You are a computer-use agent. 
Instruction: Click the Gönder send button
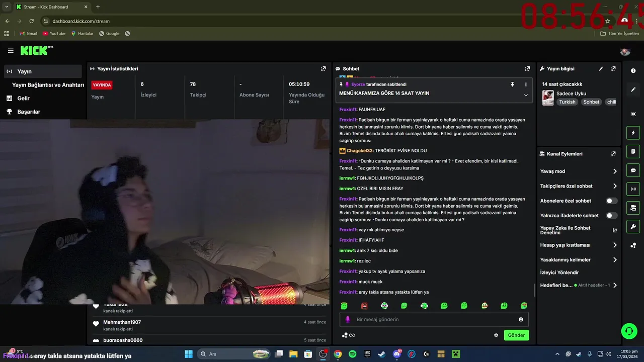(x=516, y=335)
